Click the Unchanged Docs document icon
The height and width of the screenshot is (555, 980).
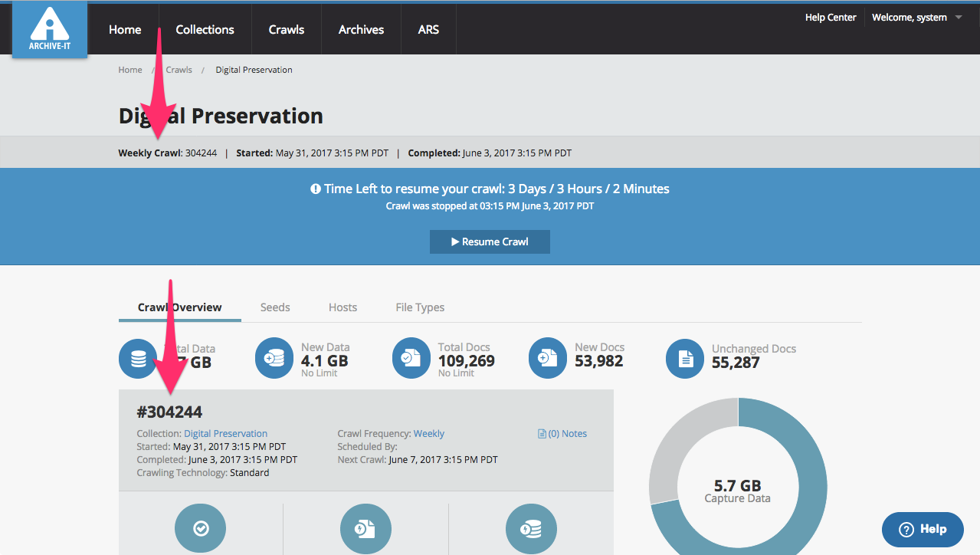[685, 359]
